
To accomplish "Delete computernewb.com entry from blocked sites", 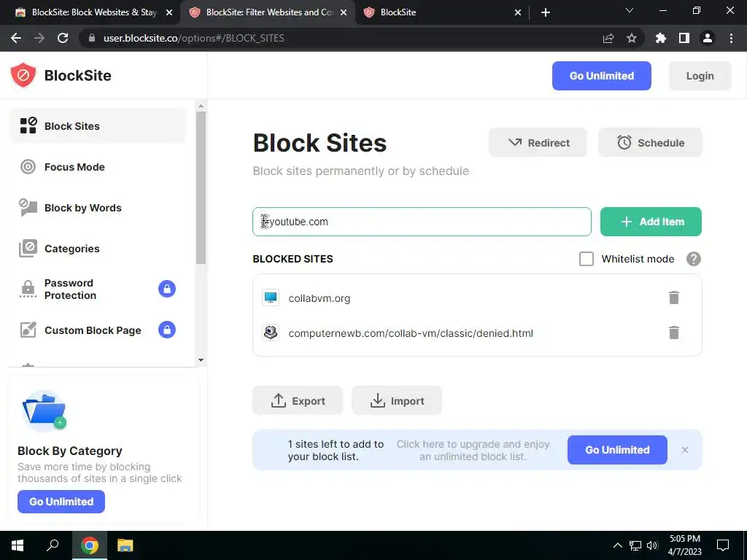I will click(x=673, y=332).
